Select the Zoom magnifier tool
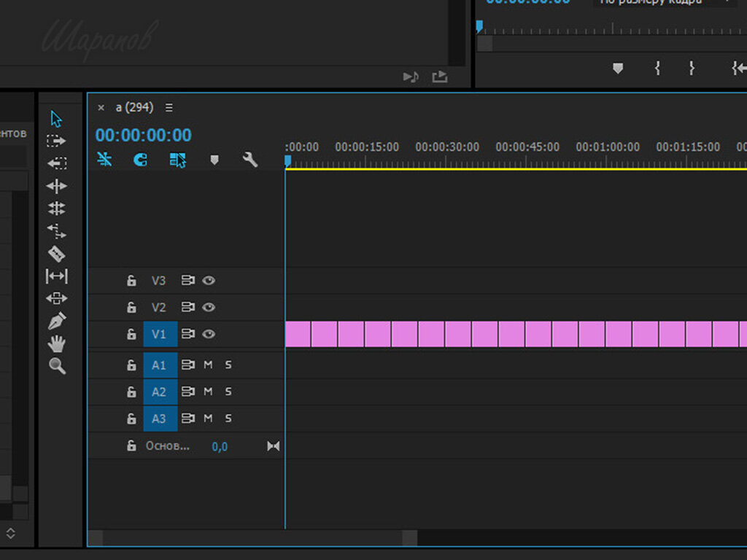 (x=56, y=366)
